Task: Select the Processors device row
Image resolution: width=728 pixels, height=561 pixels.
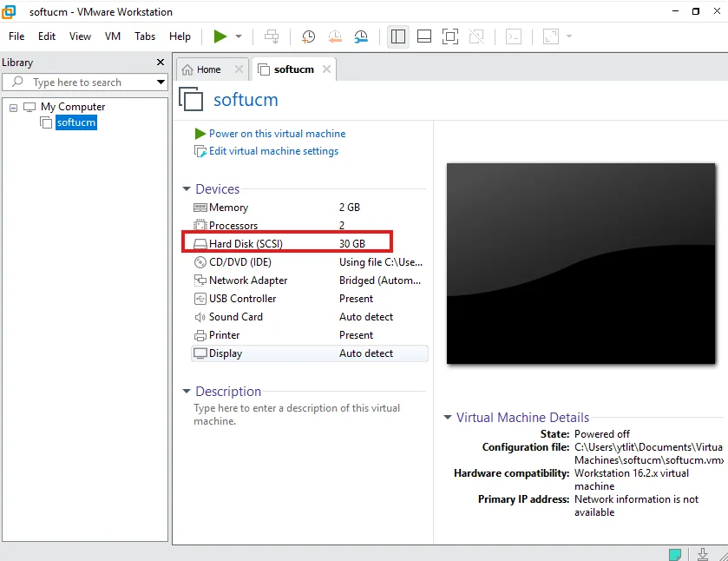Action: (309, 226)
